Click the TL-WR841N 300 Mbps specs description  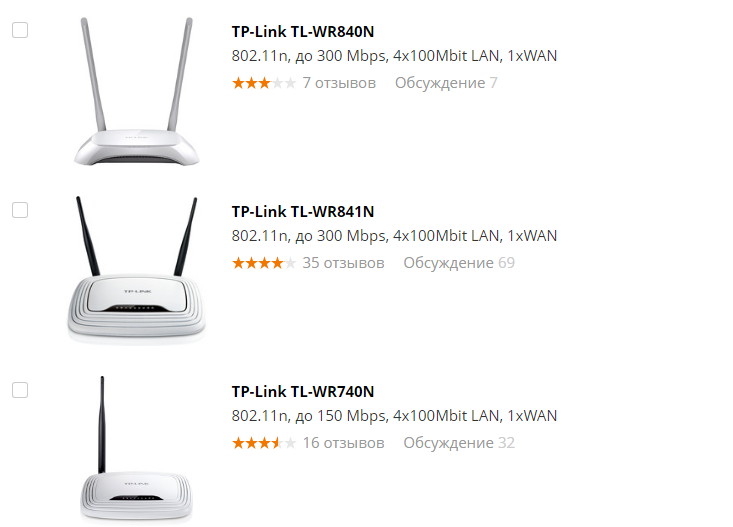394,236
